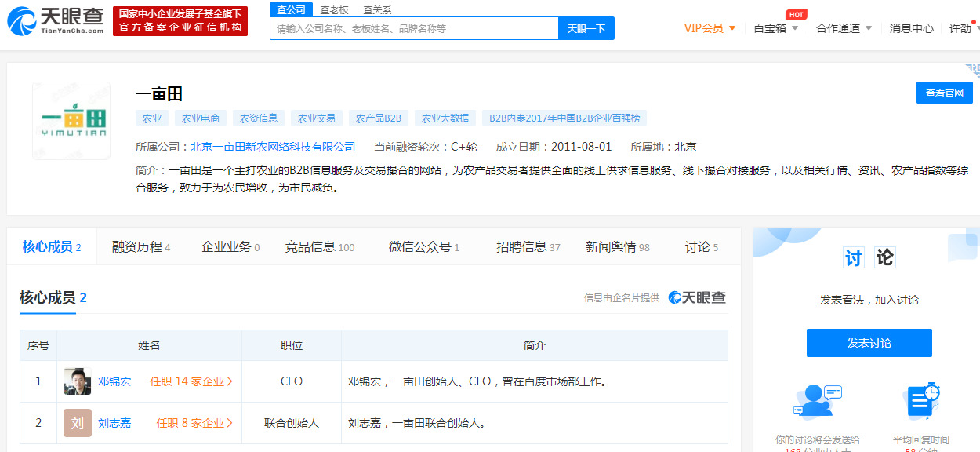The width and height of the screenshot is (980, 452).
Task: Switch to the 查关系 search tab
Action: point(377,10)
